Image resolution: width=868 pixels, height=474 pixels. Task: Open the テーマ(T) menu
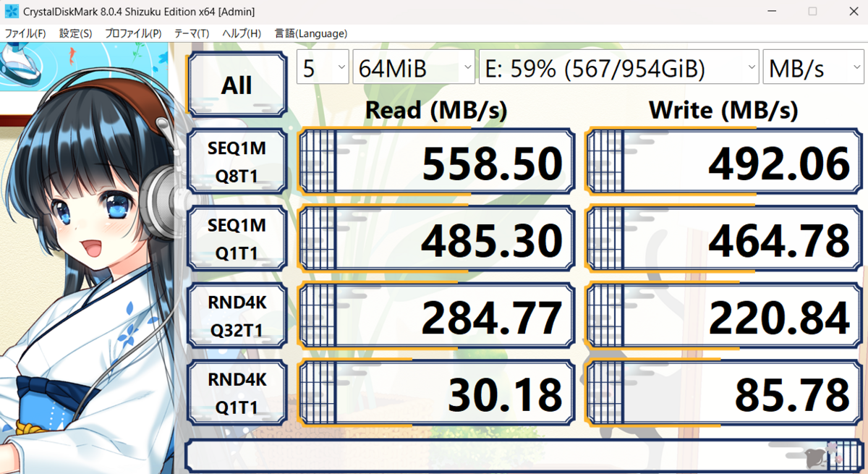[192, 33]
